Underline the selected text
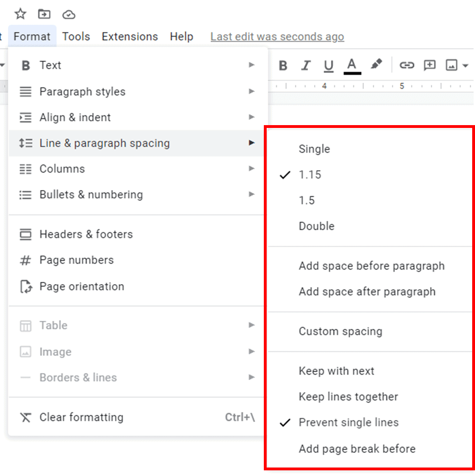 [328, 65]
